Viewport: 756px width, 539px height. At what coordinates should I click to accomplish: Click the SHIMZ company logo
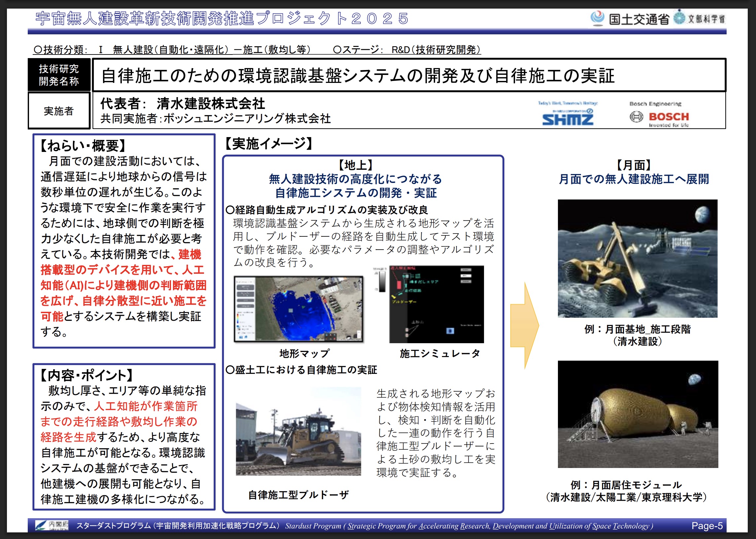coord(568,114)
